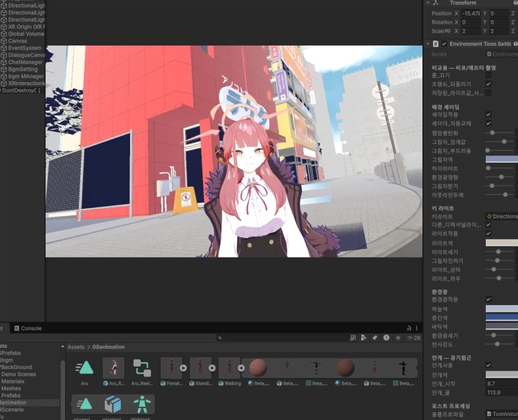Select Global Volume in the Hierarchy
This screenshot has width=518, height=420.
pos(23,34)
